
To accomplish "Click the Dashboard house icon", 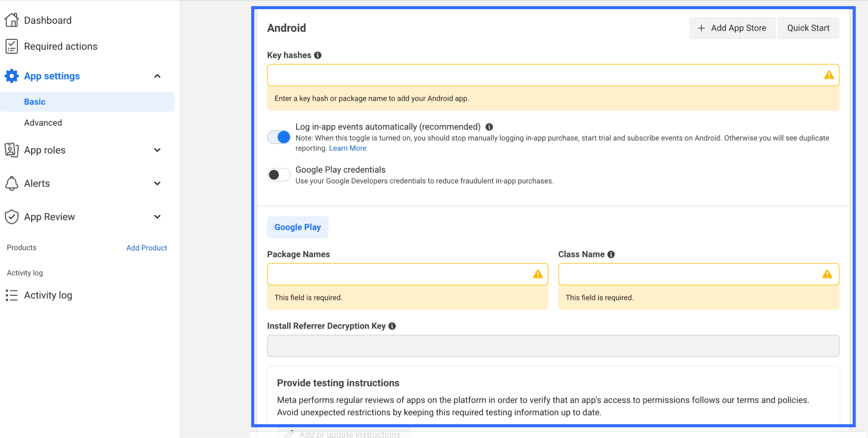I will [x=12, y=20].
